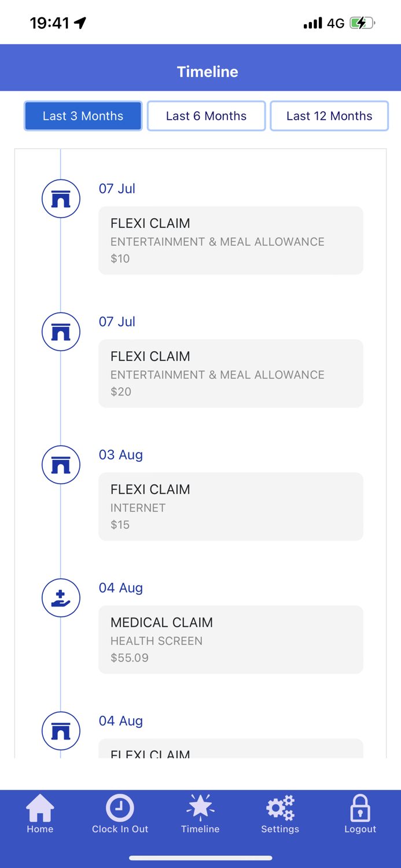The height and width of the screenshot is (868, 401).
Task: Tap the 03 Aug date label
Action: coord(120,455)
